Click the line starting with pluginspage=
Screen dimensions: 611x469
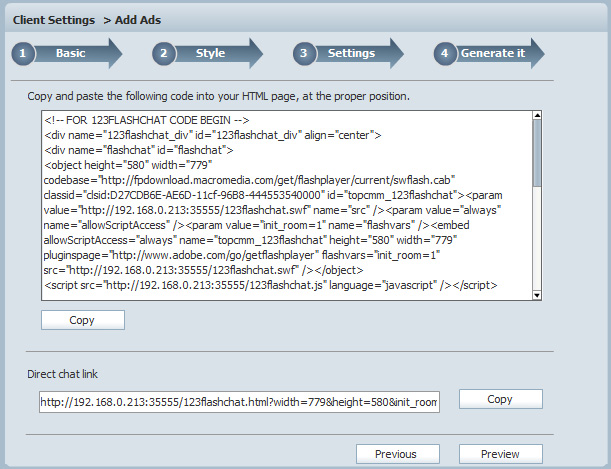pos(242,256)
